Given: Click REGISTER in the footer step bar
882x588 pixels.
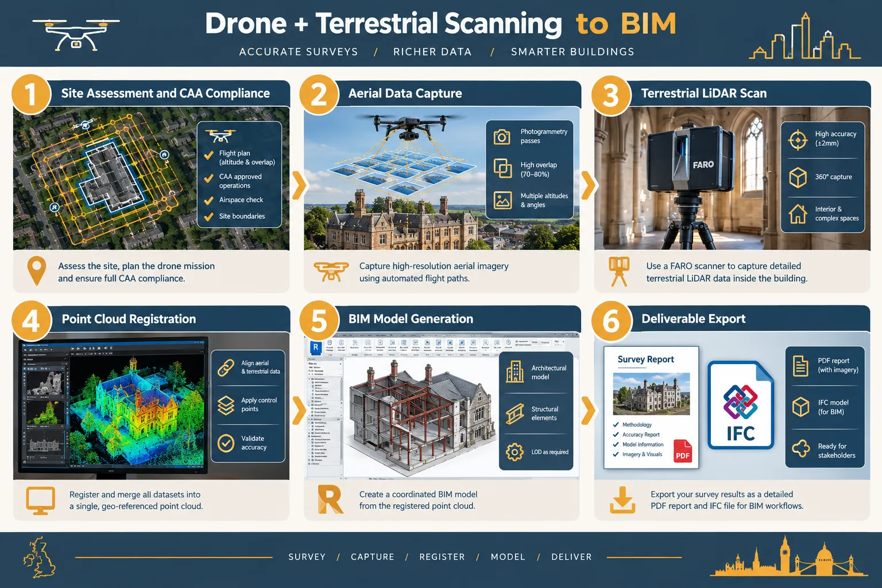Looking at the screenshot, I should [x=442, y=557].
